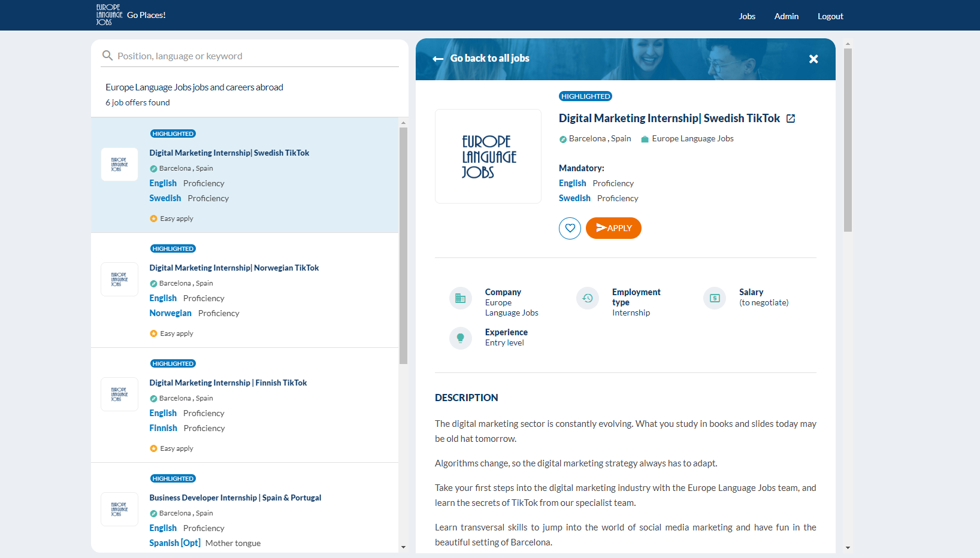This screenshot has width=980, height=558.
Task: Click the Go Places! tagline
Action: 146,15
